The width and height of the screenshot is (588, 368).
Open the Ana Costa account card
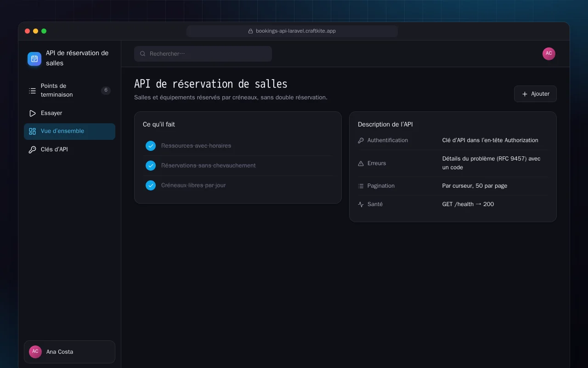(69, 352)
